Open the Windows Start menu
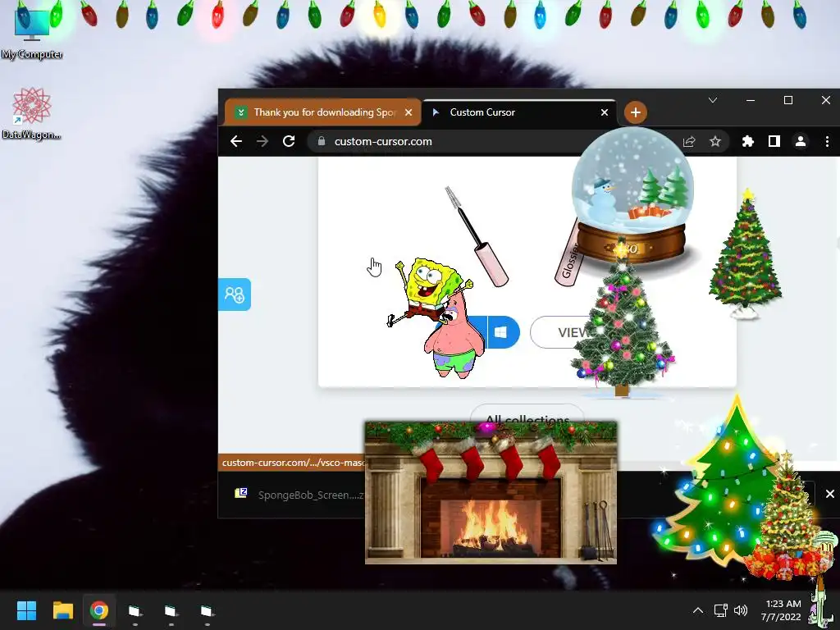Screen dimensions: 840x630 click(x=26, y=610)
